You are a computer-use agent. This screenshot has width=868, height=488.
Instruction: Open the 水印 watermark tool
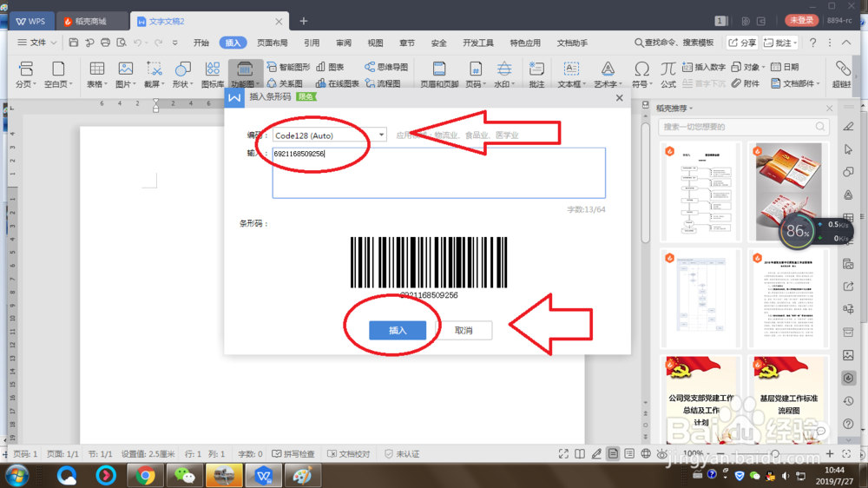(503, 74)
